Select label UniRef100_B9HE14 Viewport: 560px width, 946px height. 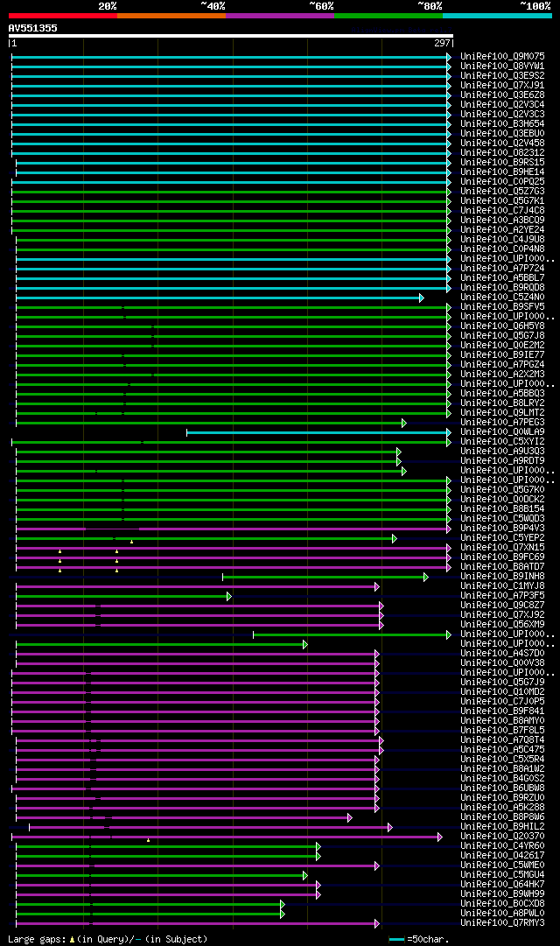click(x=502, y=172)
